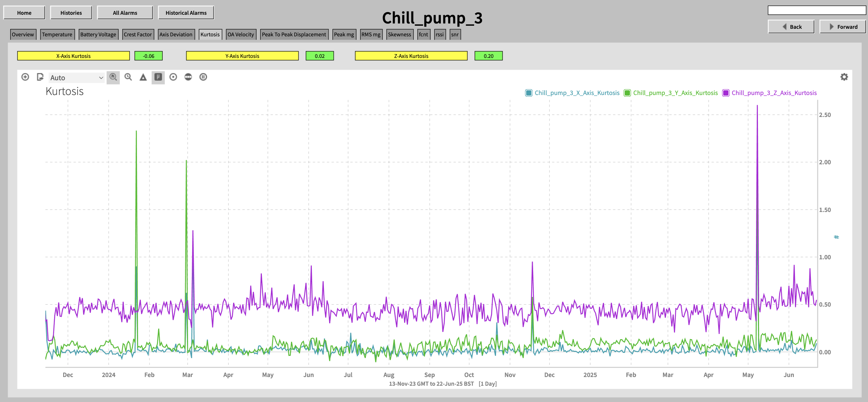Open the Auto time range dropdown
The width and height of the screenshot is (868, 402).
point(76,78)
